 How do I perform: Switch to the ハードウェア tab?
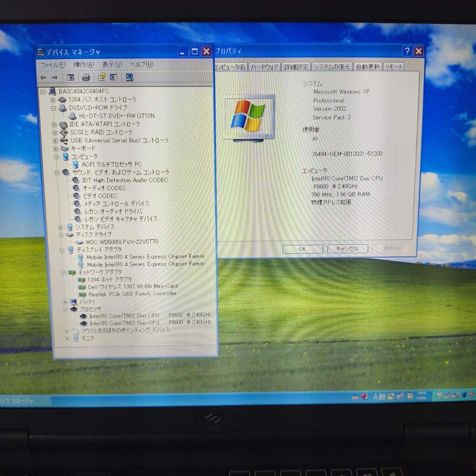[265, 67]
